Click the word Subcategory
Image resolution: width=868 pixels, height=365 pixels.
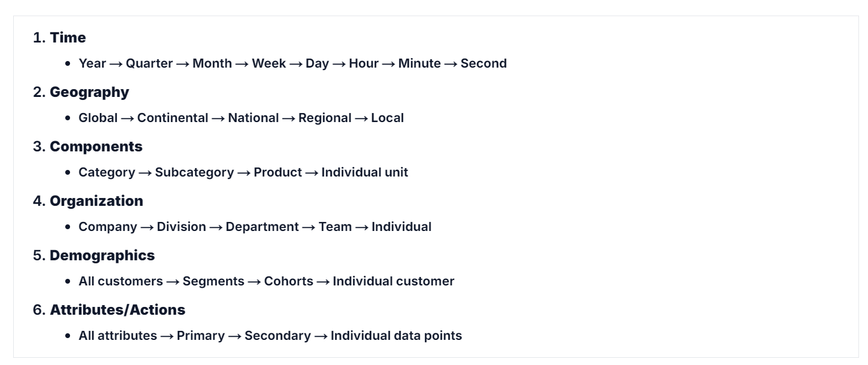point(195,172)
